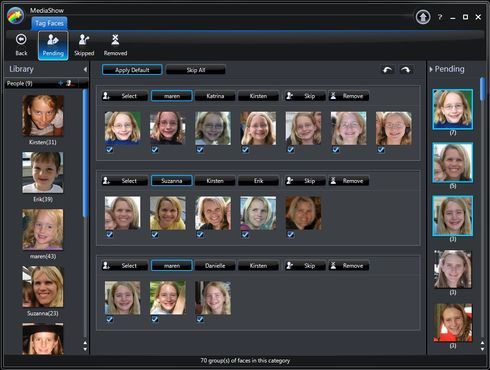490x370 pixels.
Task: Select the pending group thumbnail labeled (5)
Action: click(x=452, y=162)
